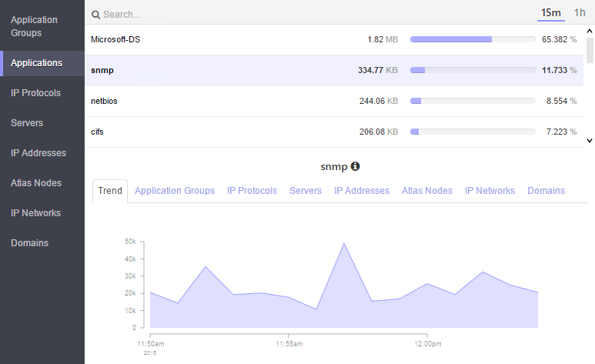Switch to the Atlas Nodes detail tab
Screen dimensions: 595x364
(x=427, y=191)
